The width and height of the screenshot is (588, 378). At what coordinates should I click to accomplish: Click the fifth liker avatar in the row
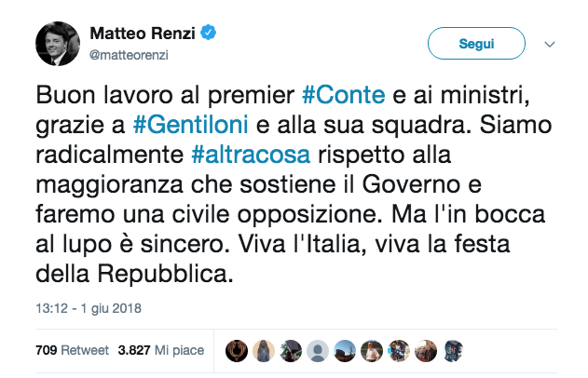pyautogui.click(x=346, y=350)
